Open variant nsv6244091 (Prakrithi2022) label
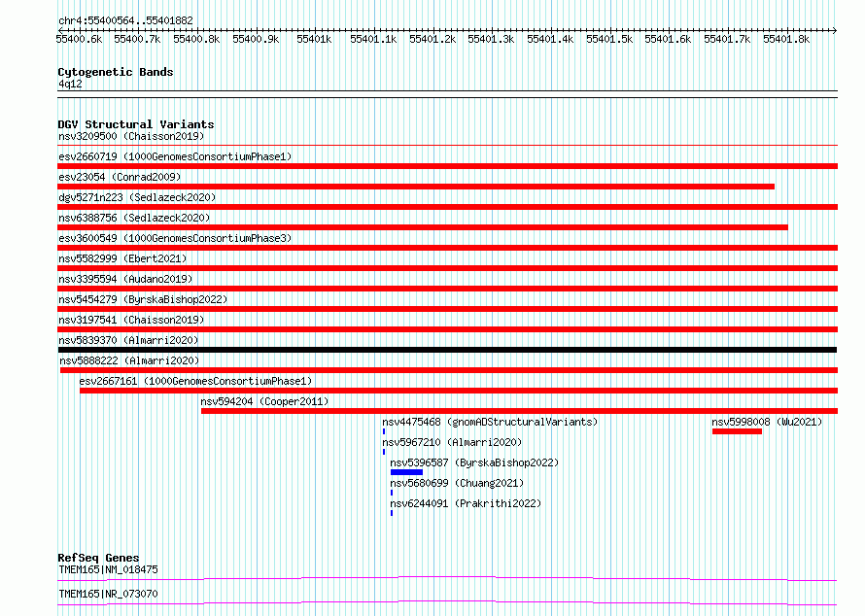865x616 pixels. [466, 503]
